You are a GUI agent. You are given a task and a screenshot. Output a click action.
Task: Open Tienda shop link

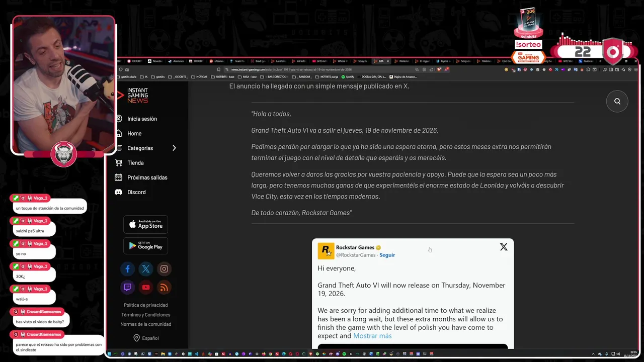(x=135, y=163)
